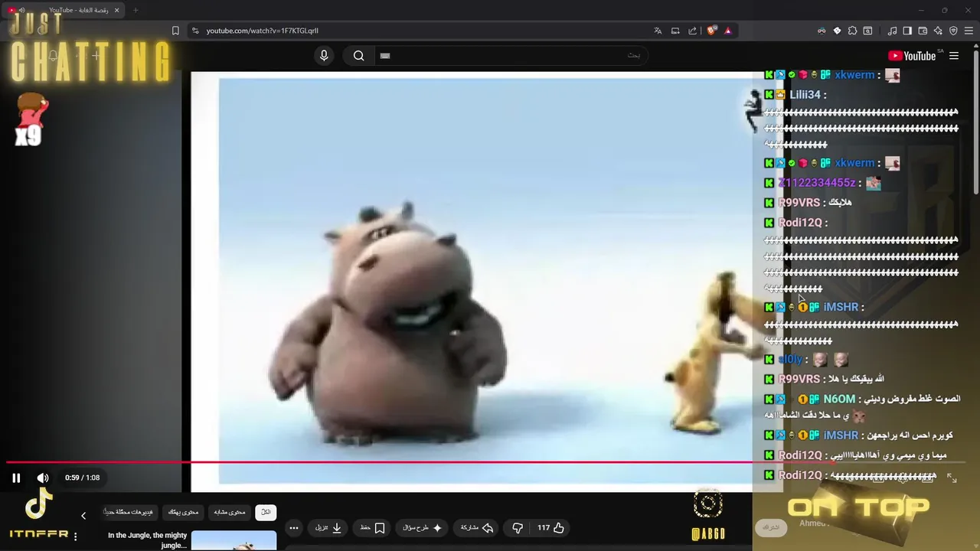Select the YouTube tab in the tab strip
Image resolution: width=980 pixels, height=551 pixels.
pyautogui.click(x=65, y=10)
